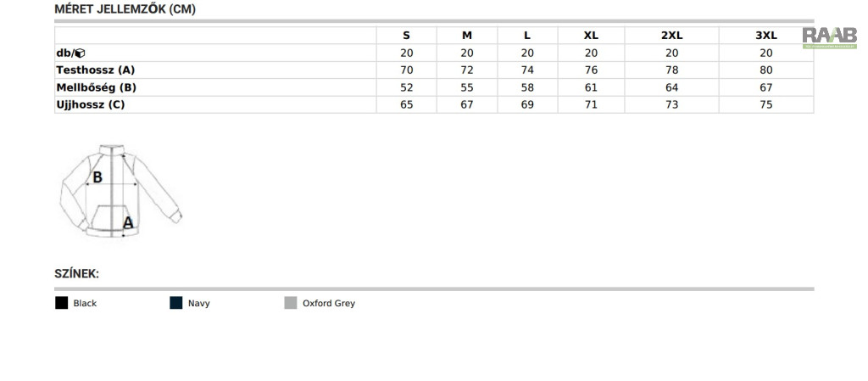Click the M size column header
The height and width of the screenshot is (381, 868).
[x=467, y=36]
